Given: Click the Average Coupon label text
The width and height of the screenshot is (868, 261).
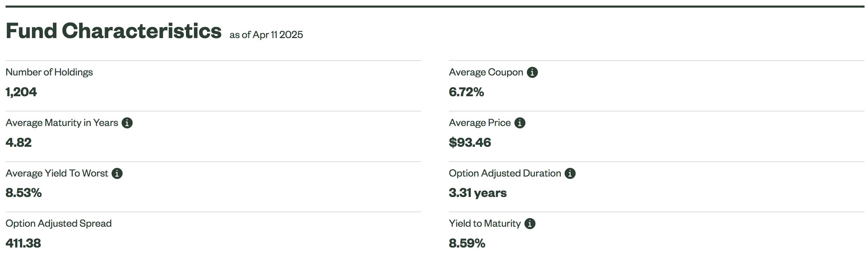Looking at the screenshot, I should tap(486, 72).
